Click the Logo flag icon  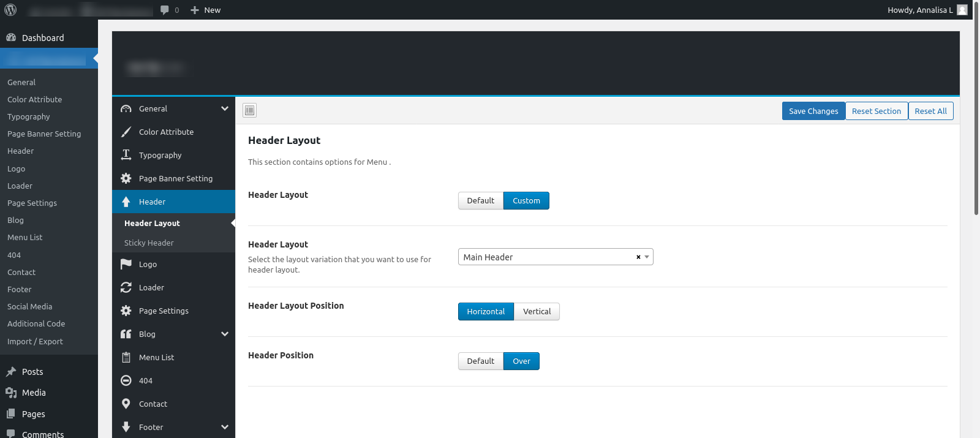click(x=126, y=264)
